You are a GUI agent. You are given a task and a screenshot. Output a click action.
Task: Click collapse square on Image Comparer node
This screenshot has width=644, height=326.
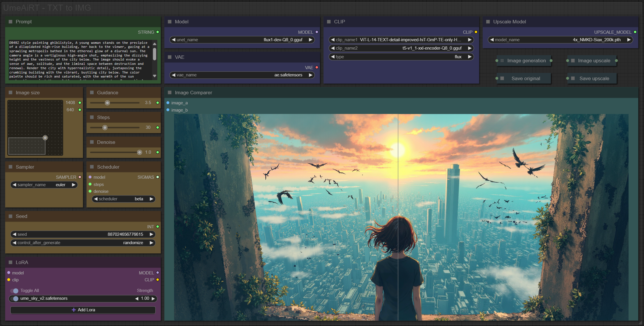click(170, 93)
